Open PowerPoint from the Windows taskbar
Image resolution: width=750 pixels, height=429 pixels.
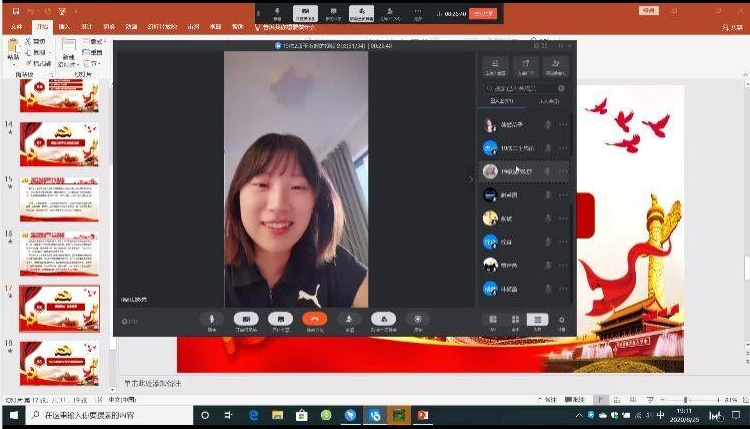click(423, 415)
